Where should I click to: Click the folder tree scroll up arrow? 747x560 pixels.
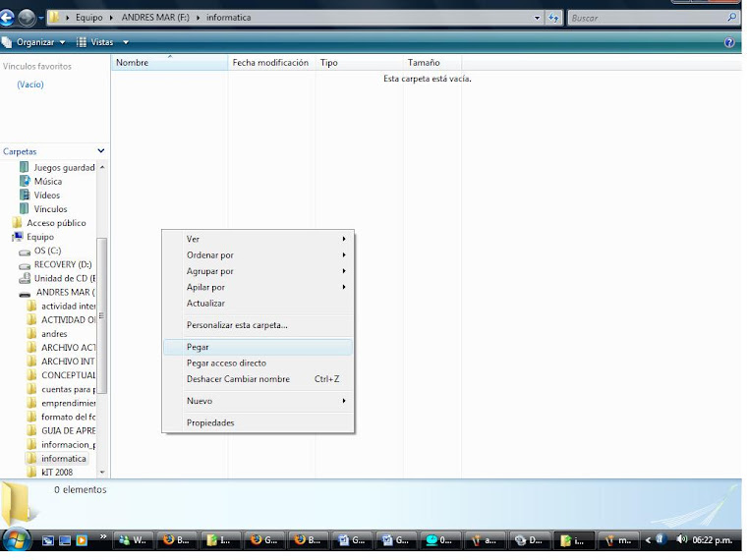pyautogui.click(x=102, y=168)
